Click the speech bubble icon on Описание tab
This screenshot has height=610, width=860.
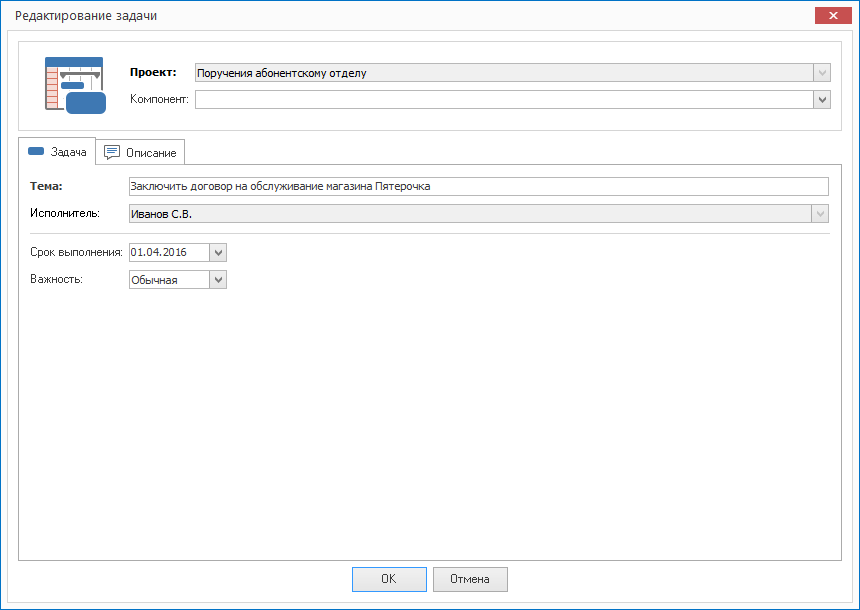coord(112,152)
